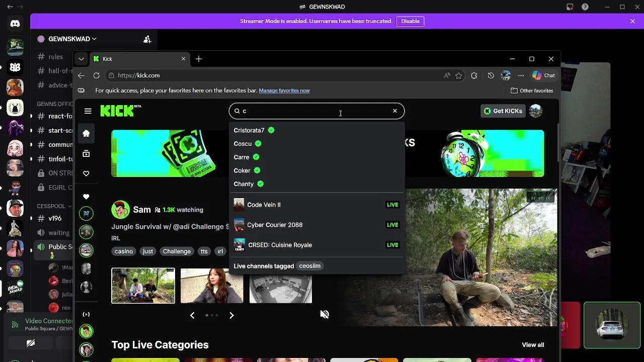Viewport: 644px width, 362px height.
Task: Click the tts tag
Action: coord(204,251)
